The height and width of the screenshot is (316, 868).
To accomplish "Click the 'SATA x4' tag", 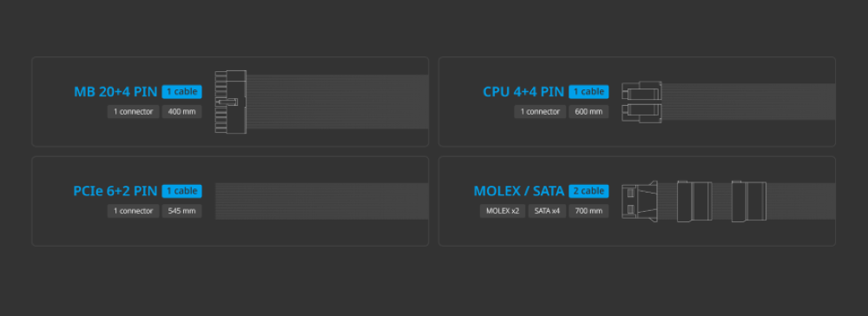I will tap(547, 211).
